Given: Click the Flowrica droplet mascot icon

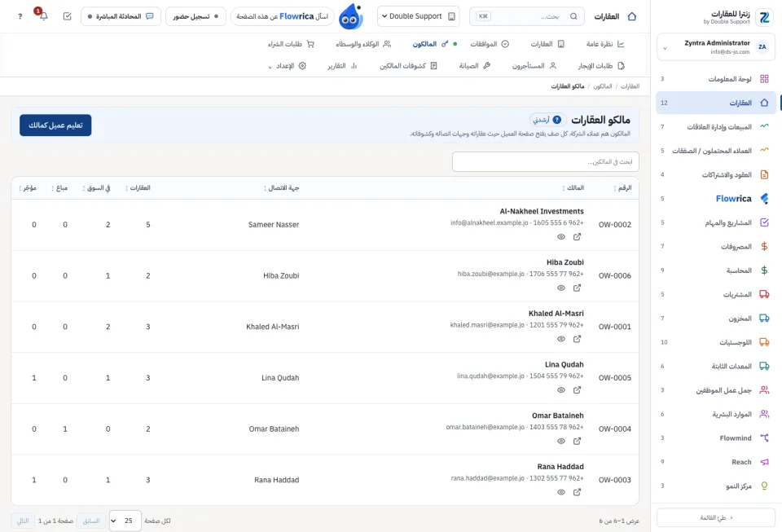Looking at the screenshot, I should pyautogui.click(x=350, y=17).
